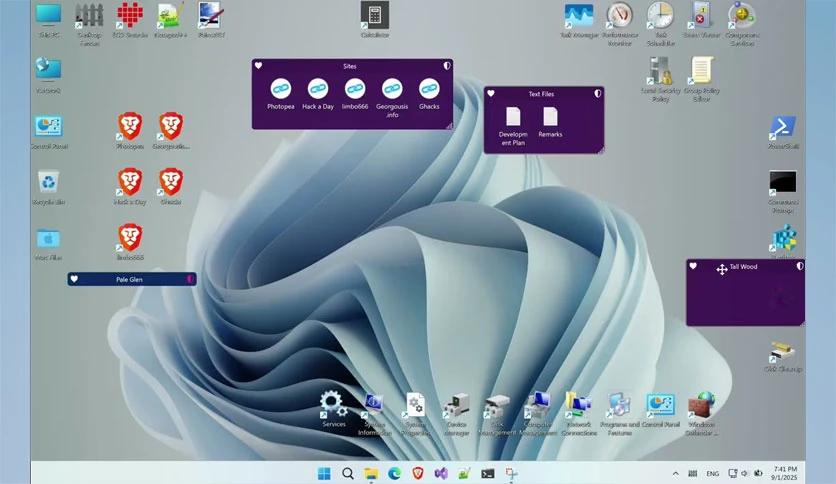The height and width of the screenshot is (484, 836).
Task: Click the resize grip on the Text Files fence
Action: coord(601,150)
